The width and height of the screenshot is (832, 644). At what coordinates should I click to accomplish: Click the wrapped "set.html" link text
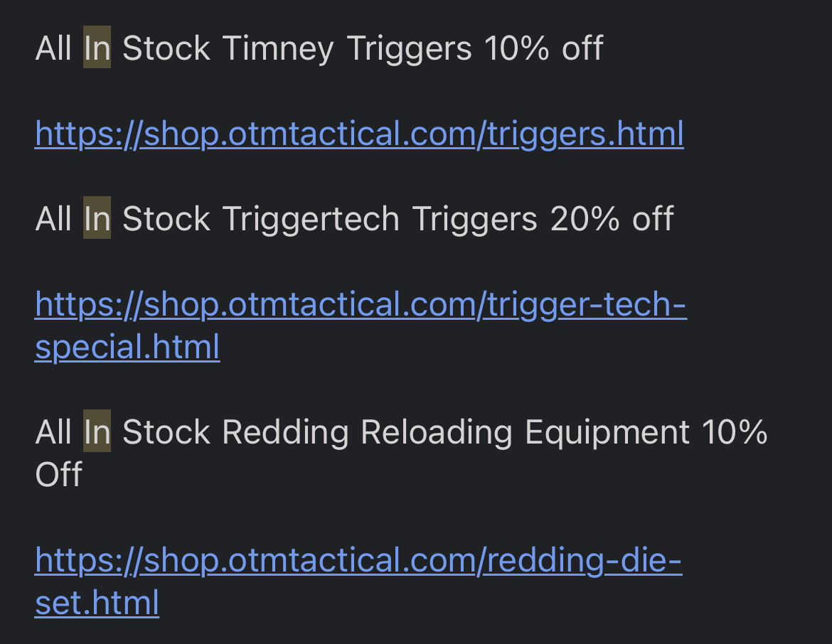pyautogui.click(x=97, y=603)
